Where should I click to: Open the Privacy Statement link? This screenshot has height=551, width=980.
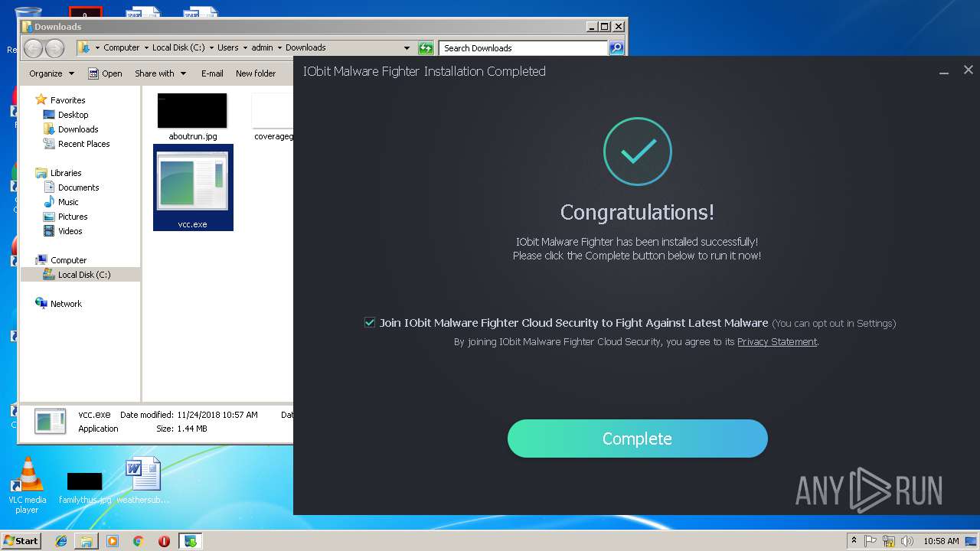pos(776,342)
